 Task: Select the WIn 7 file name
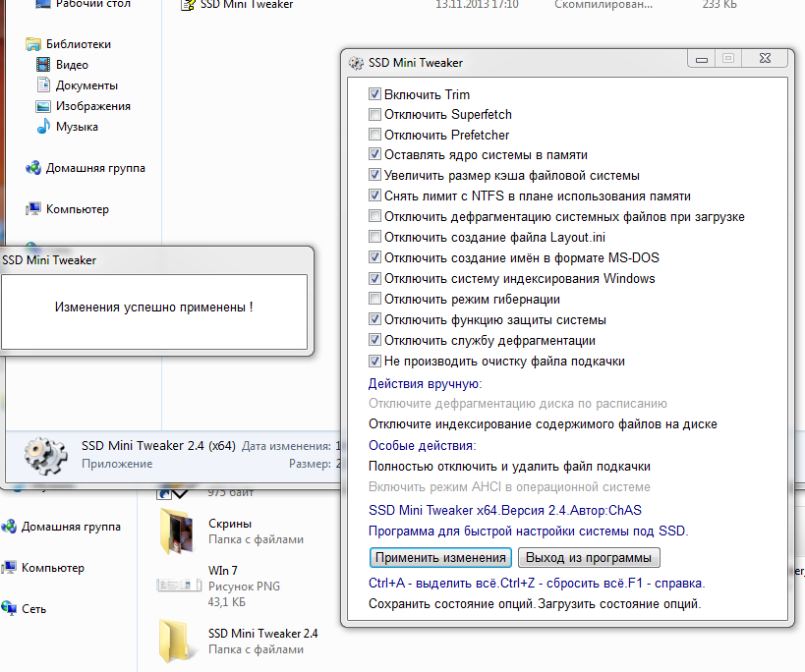(223, 571)
